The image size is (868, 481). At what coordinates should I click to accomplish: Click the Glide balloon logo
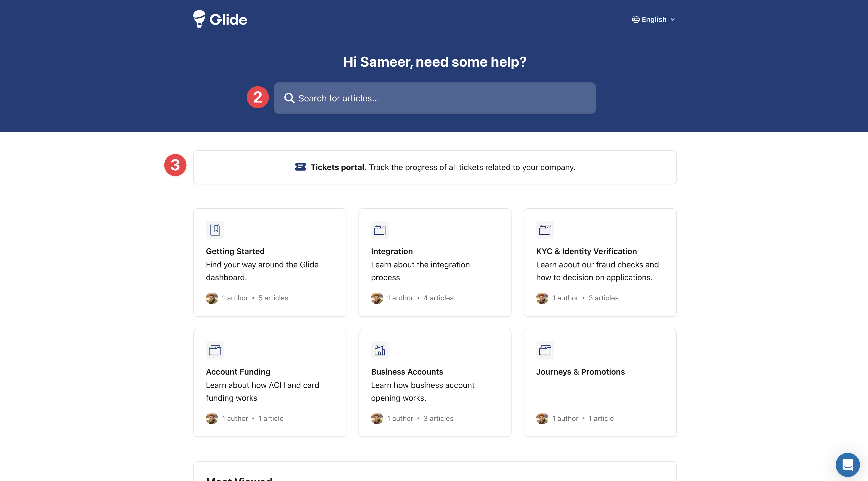(x=199, y=19)
